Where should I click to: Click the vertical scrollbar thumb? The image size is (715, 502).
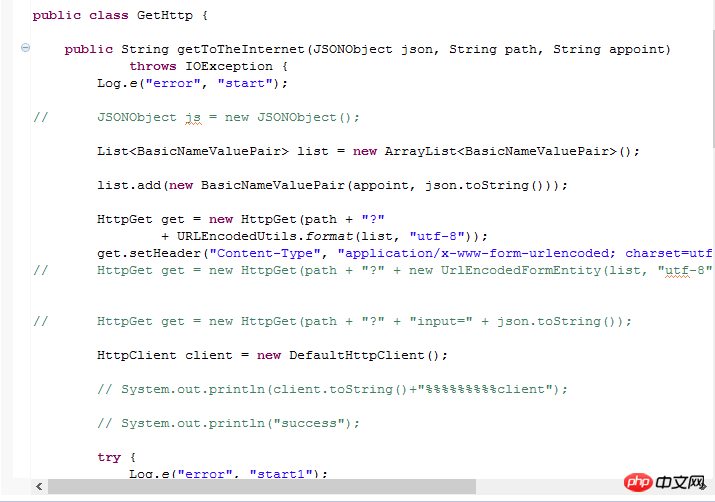(713, 87)
